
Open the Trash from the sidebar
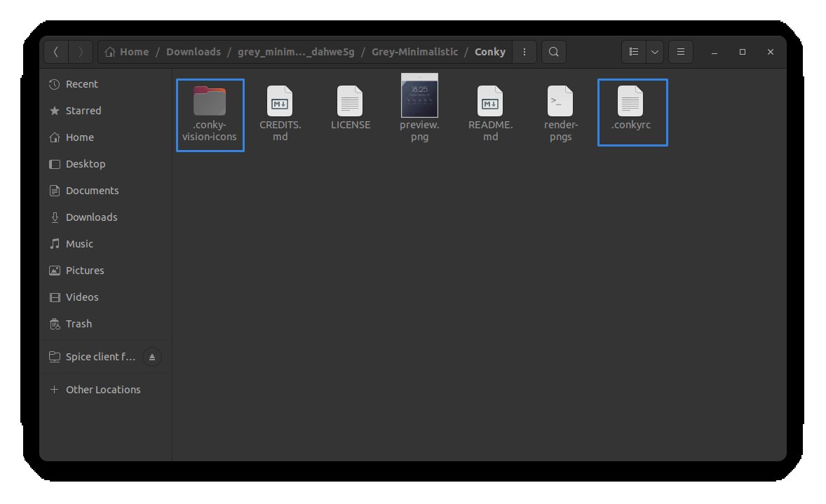(x=78, y=324)
